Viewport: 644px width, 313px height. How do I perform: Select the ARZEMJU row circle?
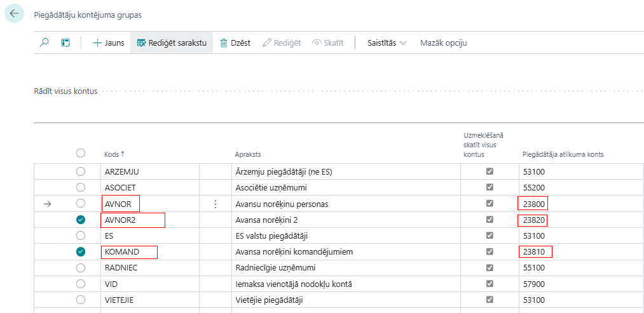click(81, 171)
